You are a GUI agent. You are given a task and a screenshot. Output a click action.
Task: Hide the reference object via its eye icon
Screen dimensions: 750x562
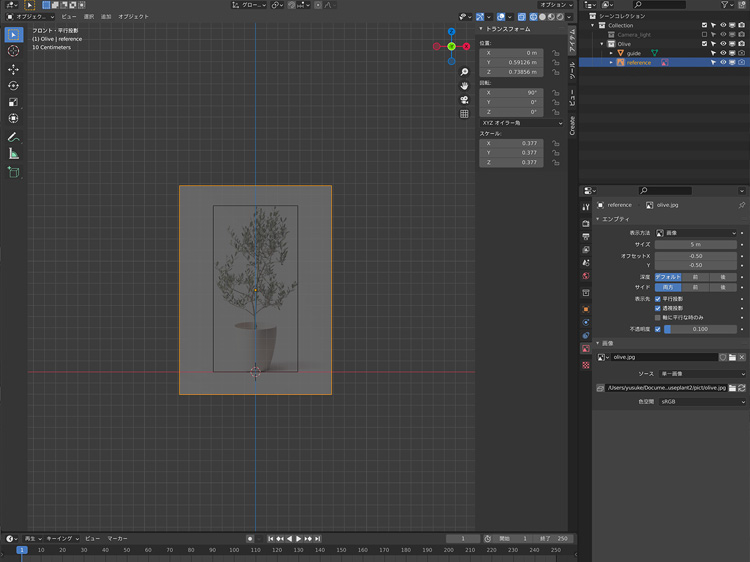point(723,62)
